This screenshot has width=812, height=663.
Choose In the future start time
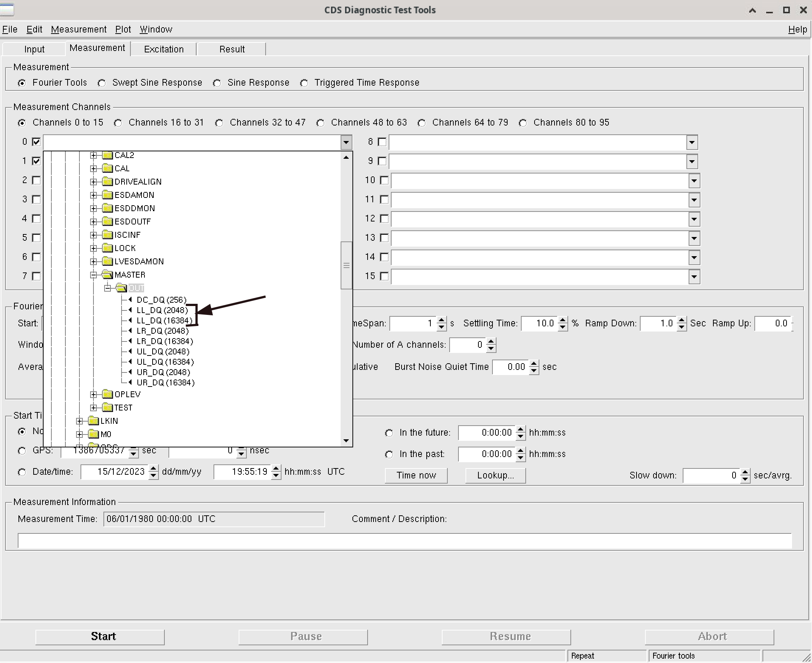click(x=389, y=433)
